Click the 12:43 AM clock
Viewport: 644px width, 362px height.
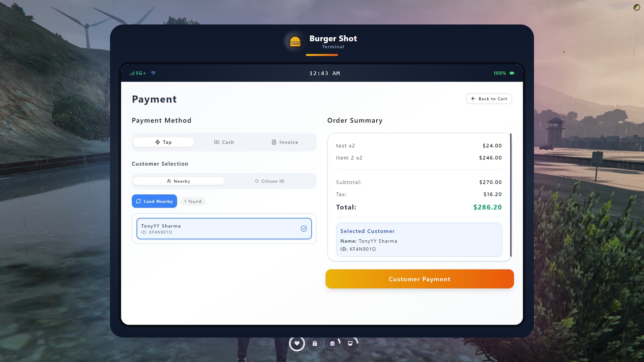pyautogui.click(x=325, y=73)
